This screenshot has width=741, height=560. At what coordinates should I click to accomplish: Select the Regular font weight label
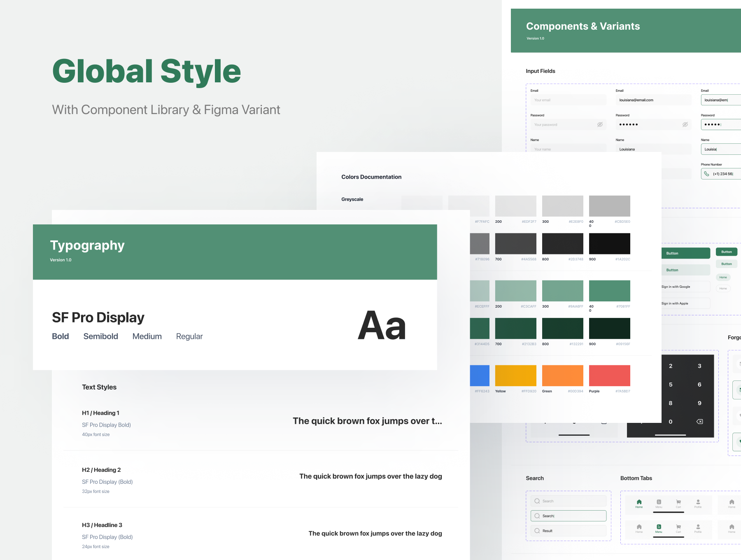click(x=189, y=336)
